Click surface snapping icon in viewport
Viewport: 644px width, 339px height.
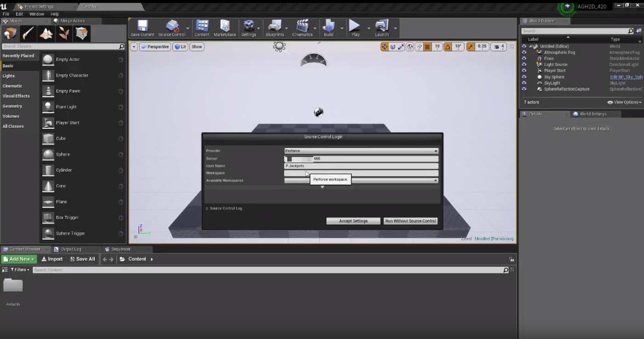tap(419, 47)
